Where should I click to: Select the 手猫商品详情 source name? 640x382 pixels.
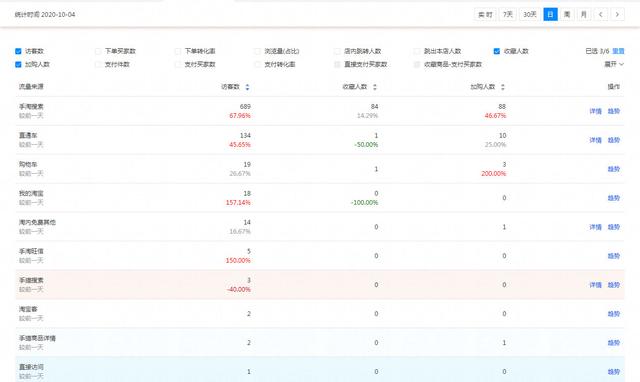[37, 338]
